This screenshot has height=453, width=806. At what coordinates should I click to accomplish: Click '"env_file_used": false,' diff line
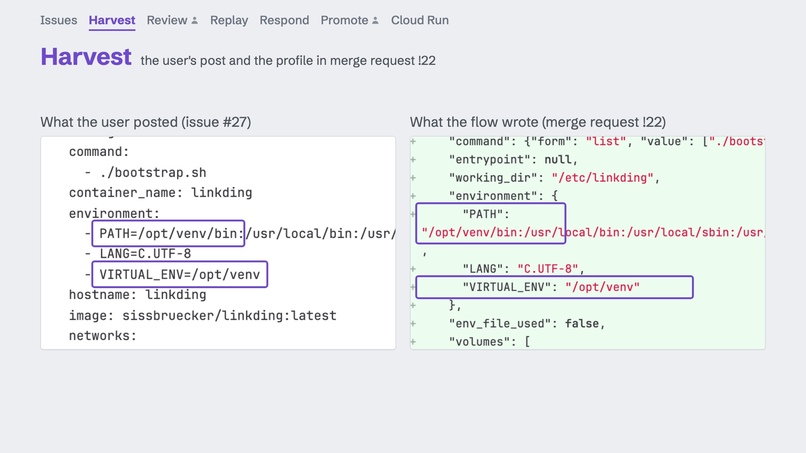527,323
